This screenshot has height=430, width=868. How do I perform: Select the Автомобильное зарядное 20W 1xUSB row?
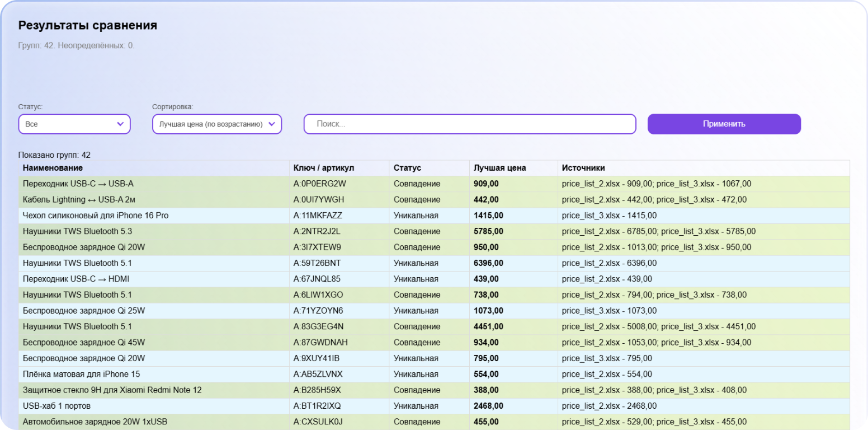point(95,422)
